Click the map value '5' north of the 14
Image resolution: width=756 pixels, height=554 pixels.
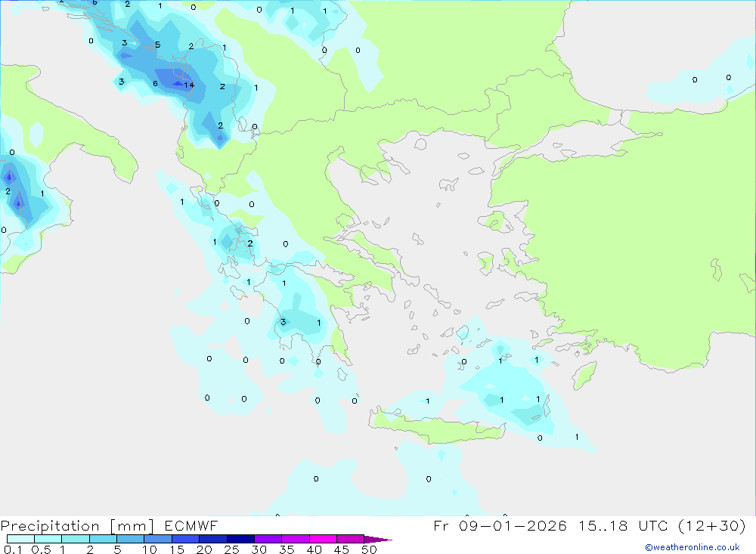pyautogui.click(x=158, y=45)
